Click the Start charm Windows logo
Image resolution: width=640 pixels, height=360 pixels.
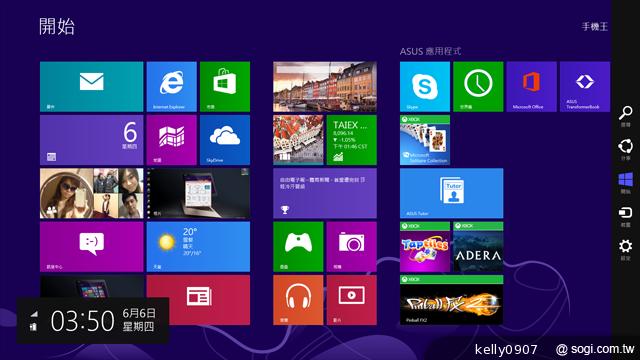pyautogui.click(x=625, y=183)
